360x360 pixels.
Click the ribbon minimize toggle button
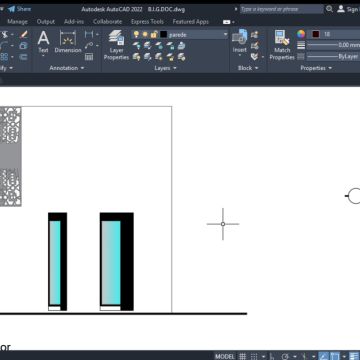point(226,22)
